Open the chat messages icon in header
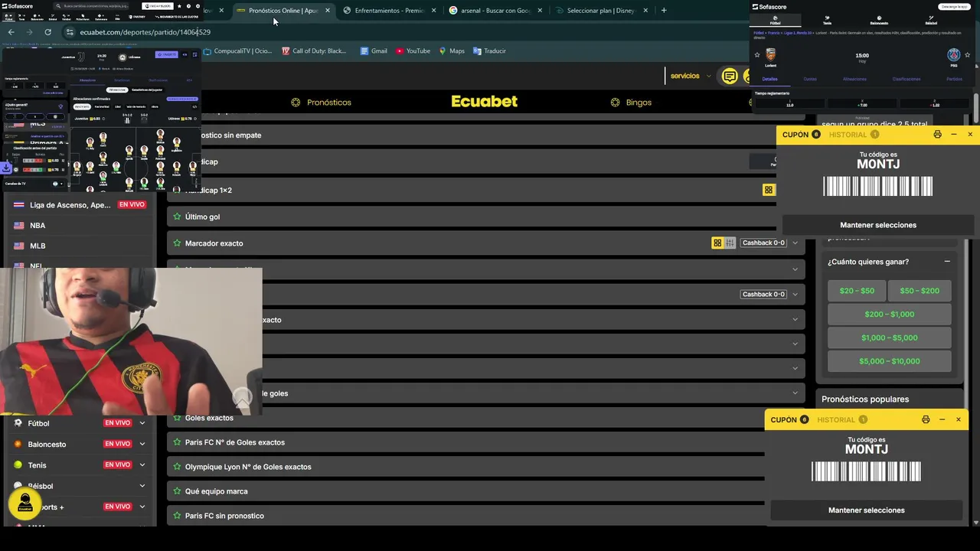This screenshot has width=980, height=551. (x=730, y=76)
